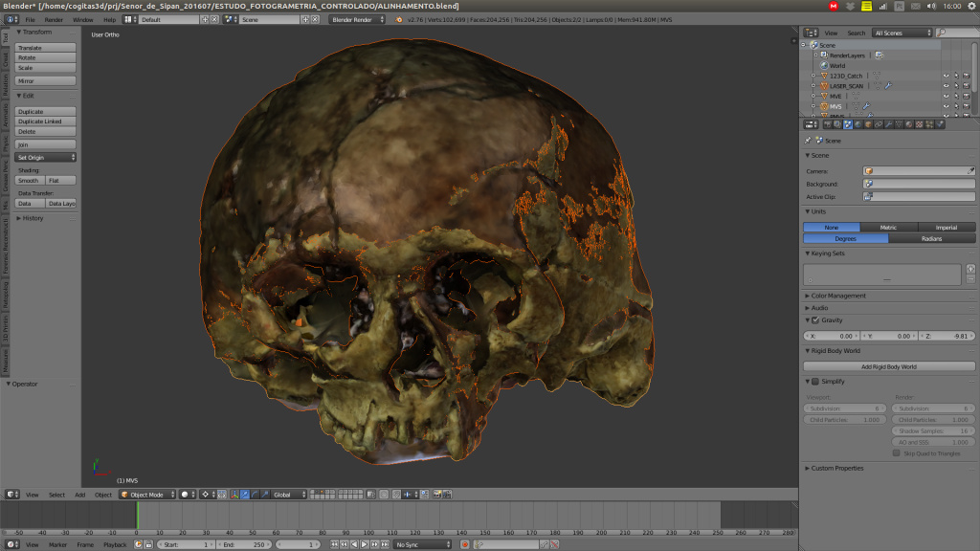Open the Select menu in 3D viewport header
The height and width of the screenshot is (551, 980).
tap(56, 495)
